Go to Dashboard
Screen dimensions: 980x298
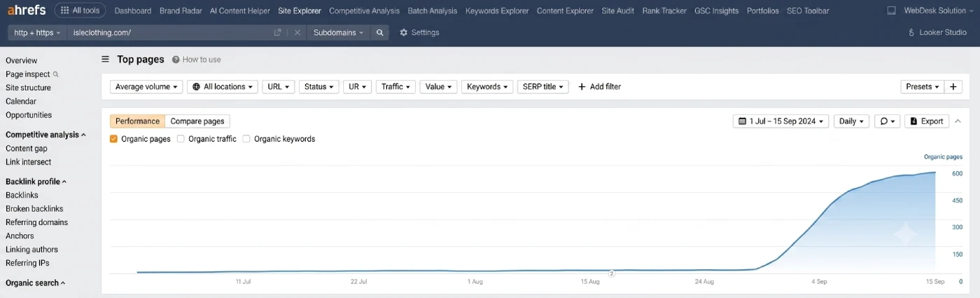pos(133,11)
